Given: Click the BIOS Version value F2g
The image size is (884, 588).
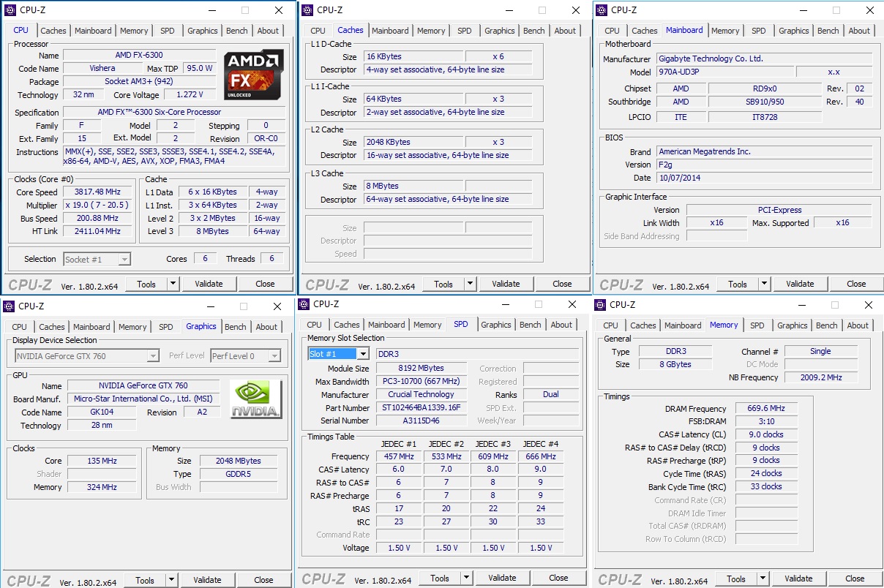Looking at the screenshot, I should click(764, 165).
